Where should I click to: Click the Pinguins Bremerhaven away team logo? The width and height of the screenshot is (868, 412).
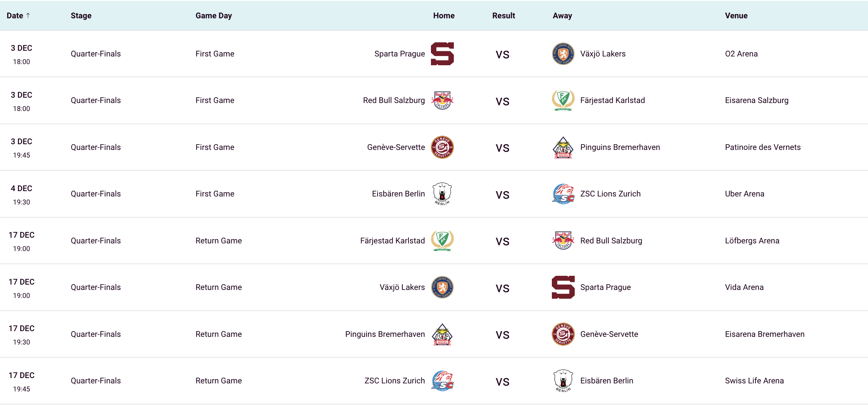tap(563, 147)
